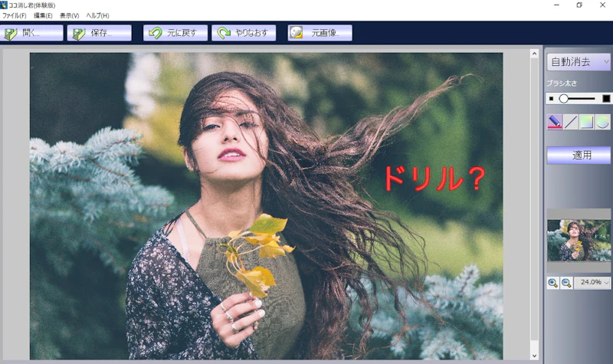Image resolution: width=613 pixels, height=364 pixels.
Task: Click the navigator preview thumbnail
Action: point(579,240)
